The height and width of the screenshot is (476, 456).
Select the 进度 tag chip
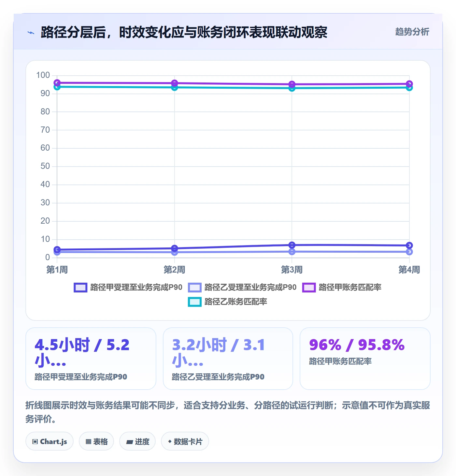pos(137,441)
